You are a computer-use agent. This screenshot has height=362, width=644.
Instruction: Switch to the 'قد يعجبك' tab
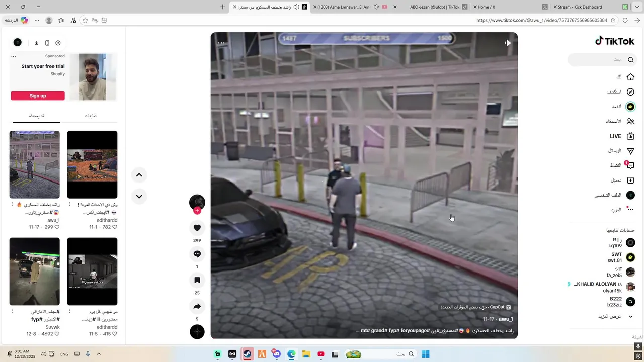36,116
